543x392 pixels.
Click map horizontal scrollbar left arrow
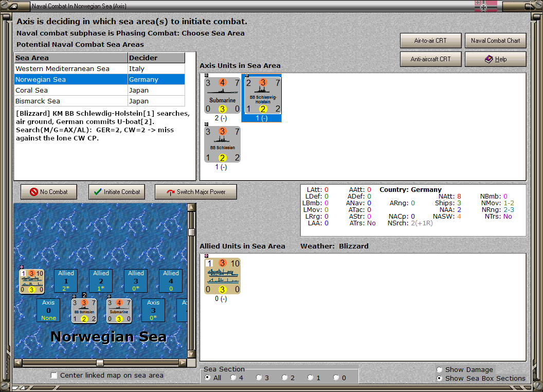tap(18, 363)
